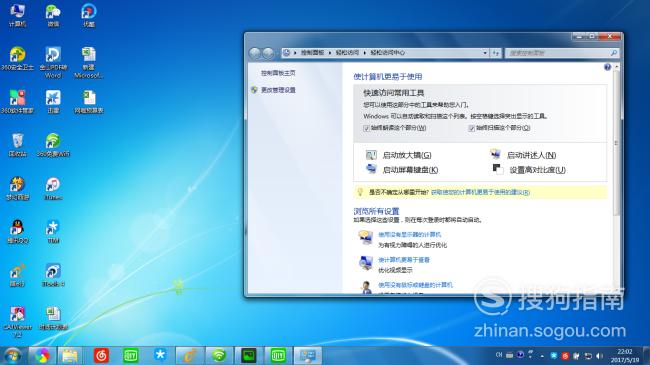Select the 迅雷 desktop shortcut
Viewport: 650px width, 365px height.
[x=53, y=102]
